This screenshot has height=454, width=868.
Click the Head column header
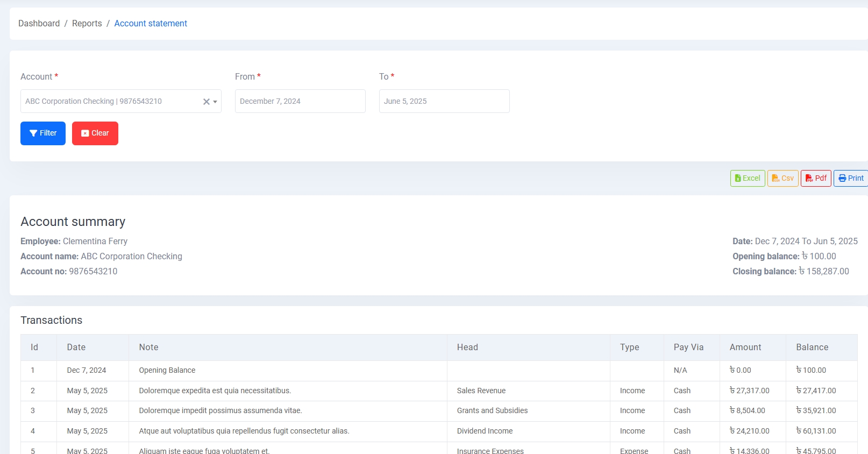(467, 347)
